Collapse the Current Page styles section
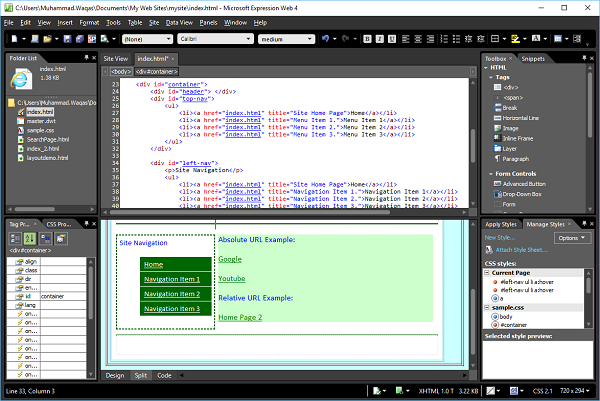600x401 pixels. pos(488,273)
